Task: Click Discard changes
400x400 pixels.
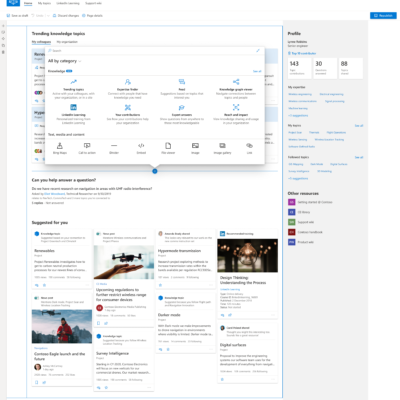Action: point(66,16)
